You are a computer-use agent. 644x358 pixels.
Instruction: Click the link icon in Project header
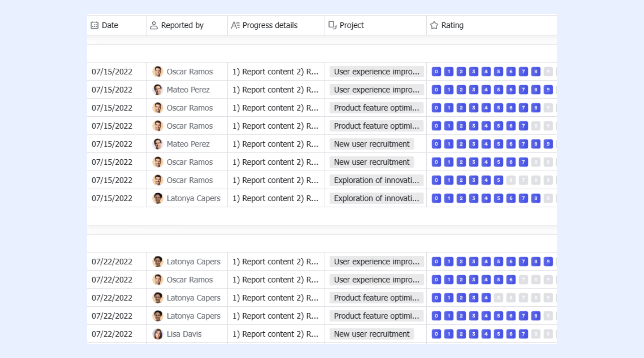click(x=332, y=25)
